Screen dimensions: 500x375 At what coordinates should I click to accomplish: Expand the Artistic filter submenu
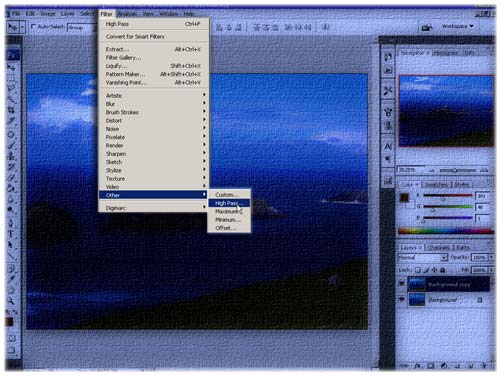(153, 95)
